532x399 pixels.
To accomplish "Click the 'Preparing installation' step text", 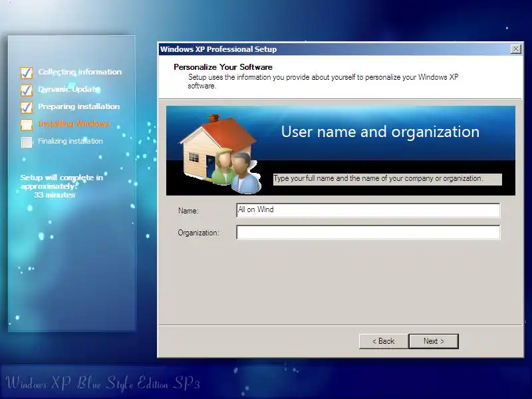I will 78,106.
